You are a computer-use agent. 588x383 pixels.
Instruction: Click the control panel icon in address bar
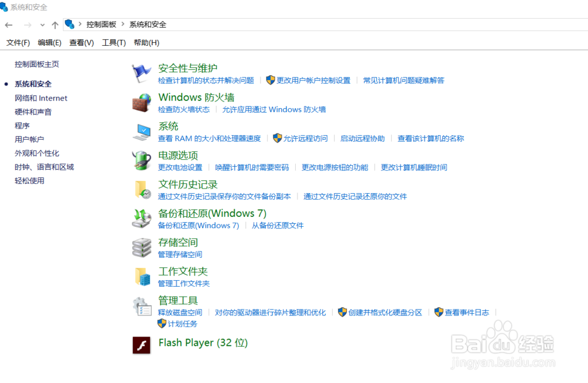pyautogui.click(x=69, y=24)
